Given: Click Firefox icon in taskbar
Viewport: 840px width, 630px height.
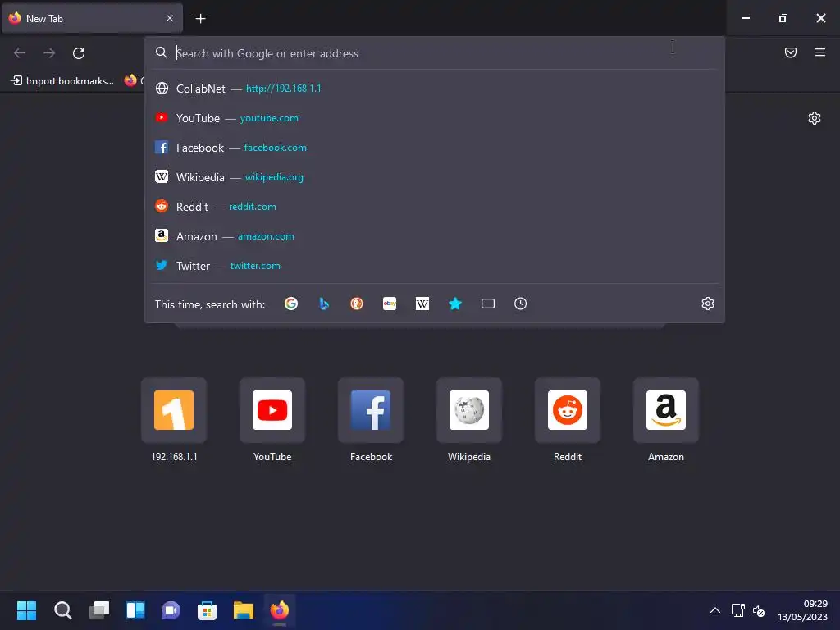Looking at the screenshot, I should click(279, 610).
